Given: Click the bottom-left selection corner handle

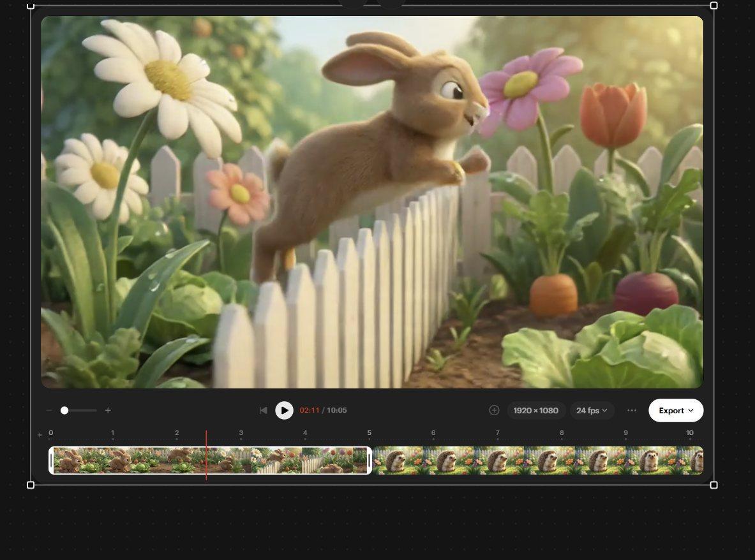Looking at the screenshot, I should (x=31, y=485).
